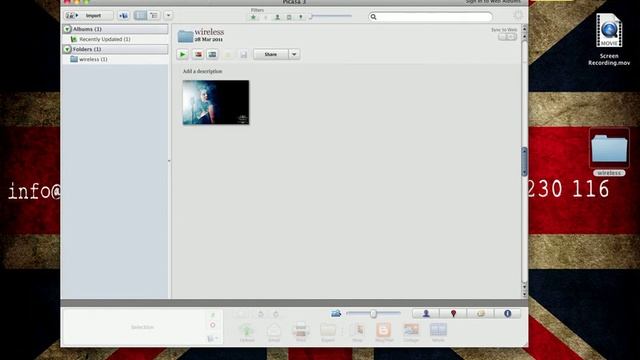Enable the starred photos filter
The image size is (640, 360).
[x=253, y=17]
